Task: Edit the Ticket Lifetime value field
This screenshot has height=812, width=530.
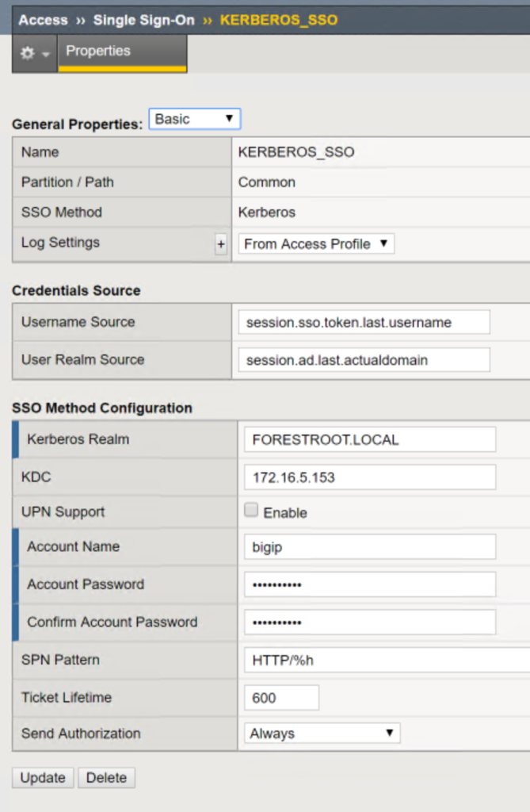Action: coord(281,698)
